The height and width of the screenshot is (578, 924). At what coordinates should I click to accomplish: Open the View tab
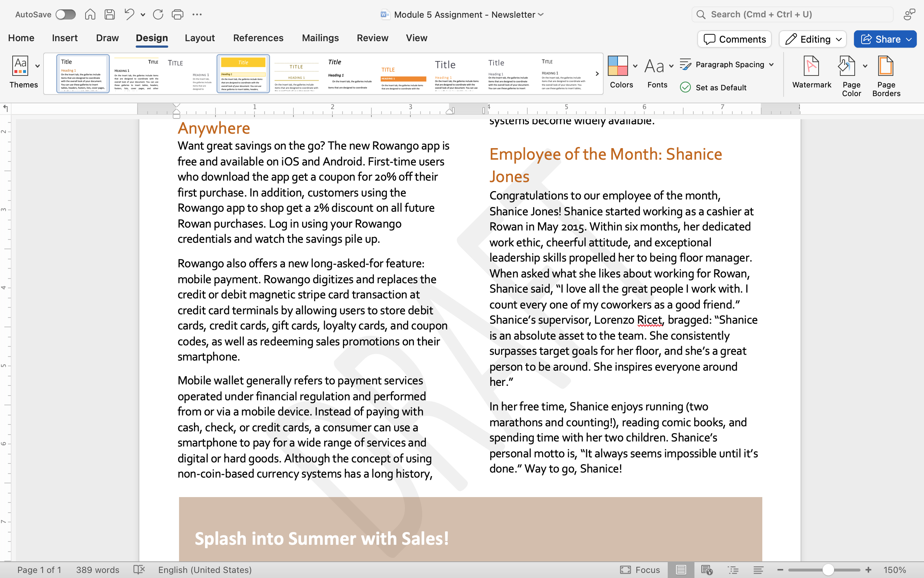pos(417,38)
